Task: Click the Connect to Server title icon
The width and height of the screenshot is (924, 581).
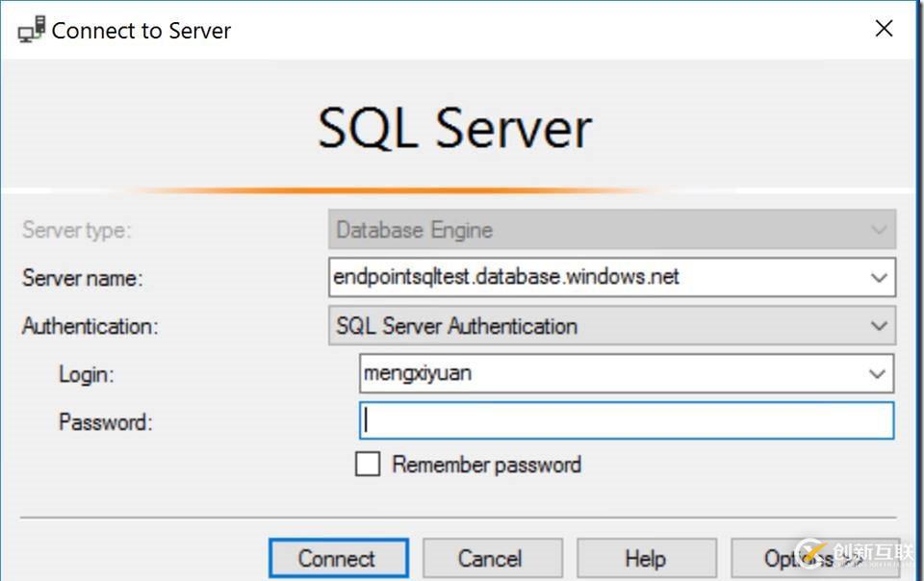Action: [x=31, y=30]
